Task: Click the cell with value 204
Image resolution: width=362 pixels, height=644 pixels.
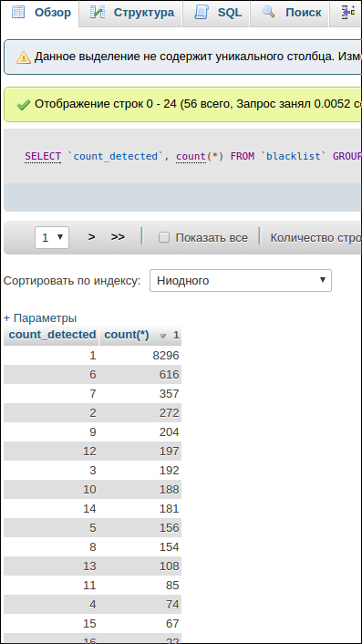Action: coord(140,432)
